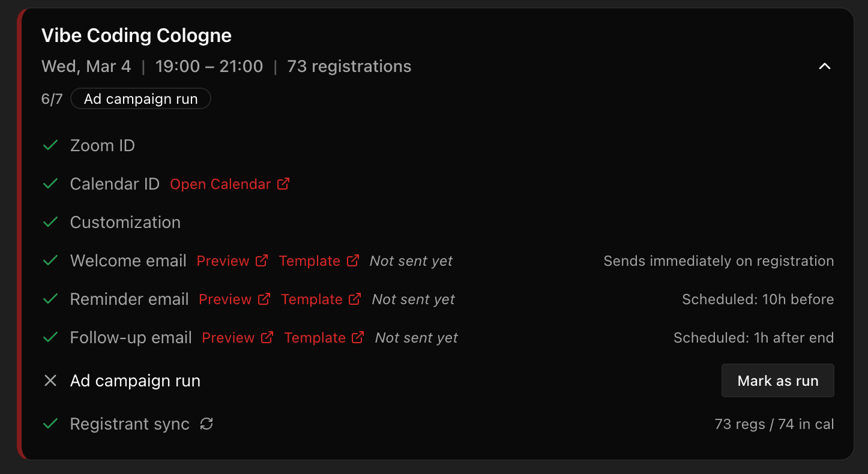
Task: Toggle the Calendar ID checkmark
Action: (x=50, y=183)
